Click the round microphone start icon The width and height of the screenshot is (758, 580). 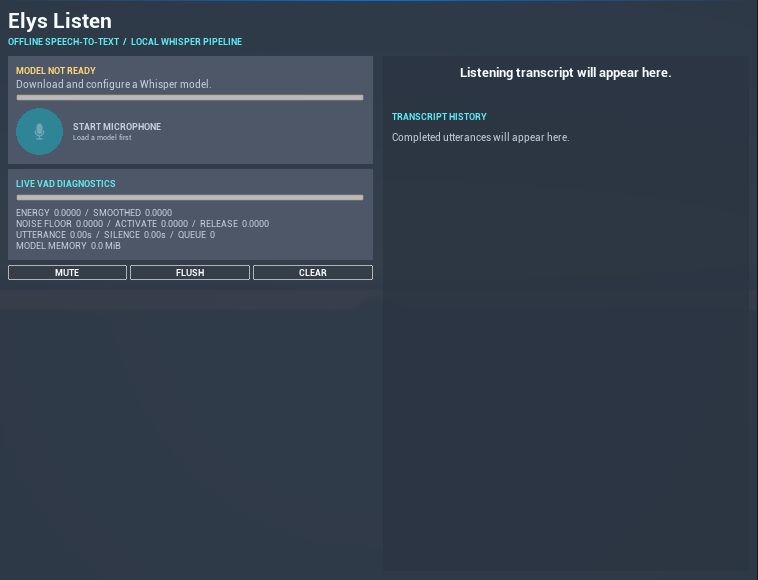coord(40,131)
